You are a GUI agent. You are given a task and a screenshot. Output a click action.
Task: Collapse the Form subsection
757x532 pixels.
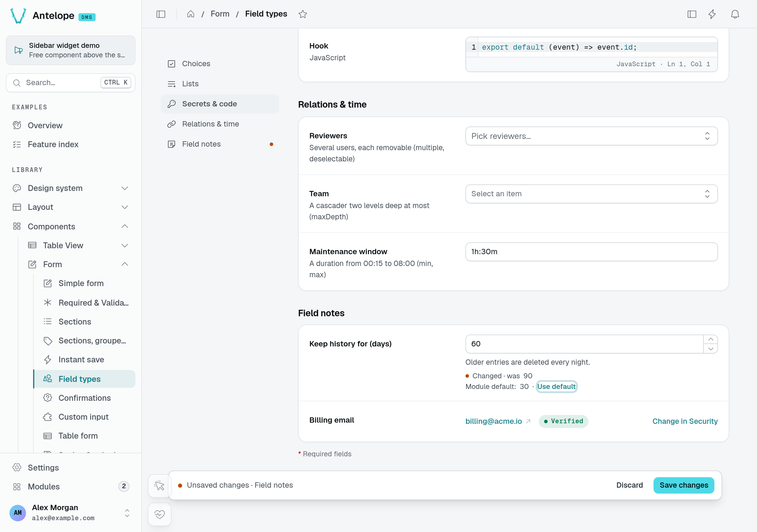tap(78, 264)
